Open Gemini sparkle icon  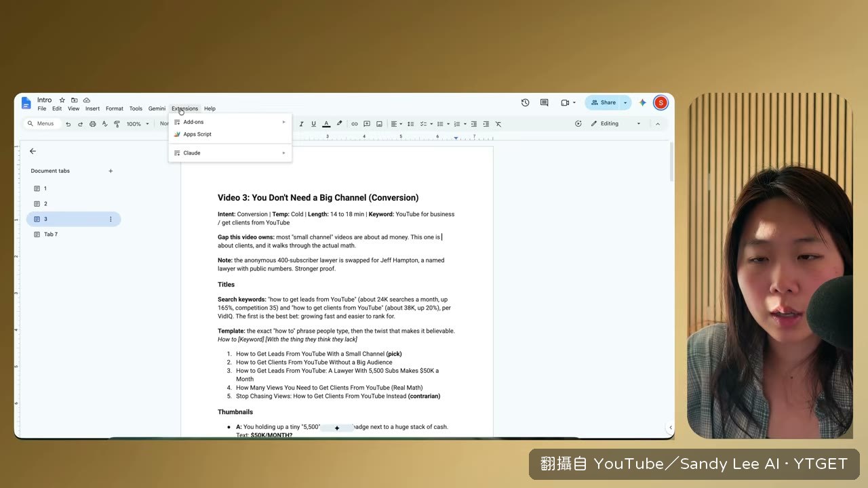pos(643,103)
